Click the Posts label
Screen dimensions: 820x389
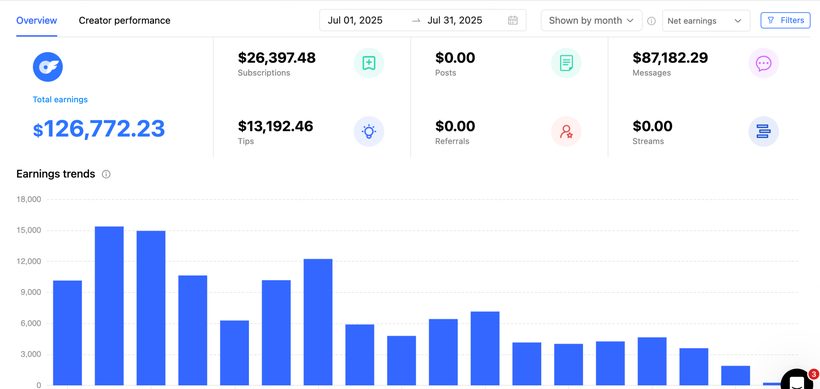(446, 73)
